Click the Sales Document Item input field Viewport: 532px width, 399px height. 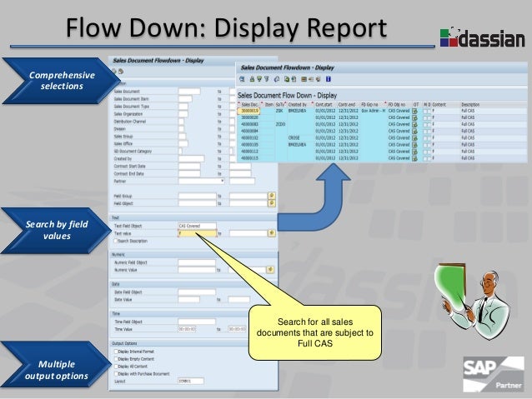tap(185, 98)
